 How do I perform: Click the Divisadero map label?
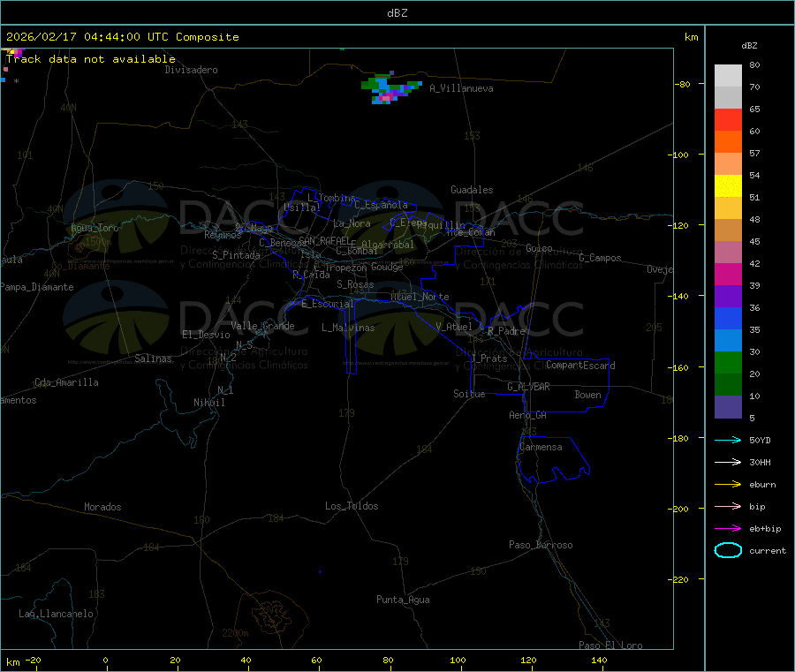(x=191, y=70)
